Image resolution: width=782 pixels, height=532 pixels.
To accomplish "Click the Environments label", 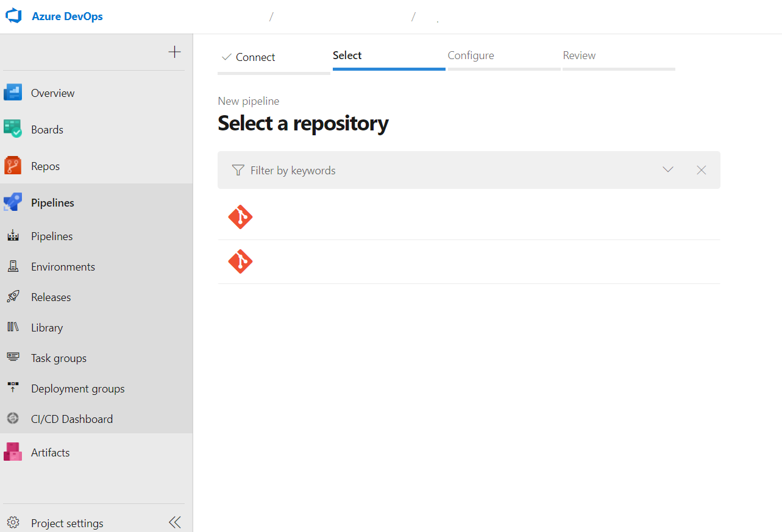I will tap(63, 267).
